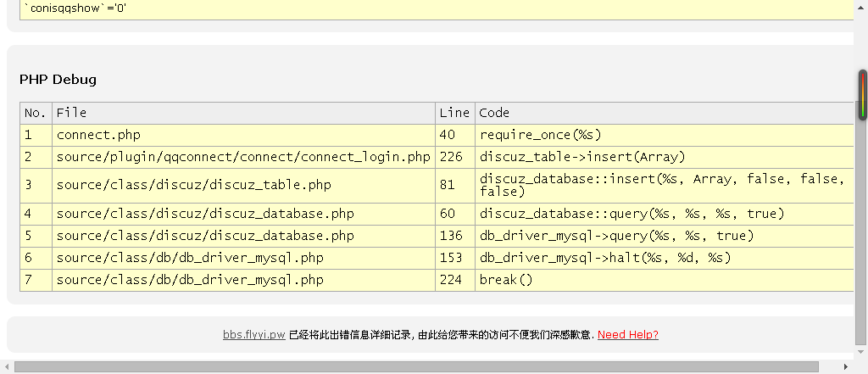Viewport: 868px width, 374px height.
Task: Click the red Need Help? link
Action: pyautogui.click(x=627, y=335)
